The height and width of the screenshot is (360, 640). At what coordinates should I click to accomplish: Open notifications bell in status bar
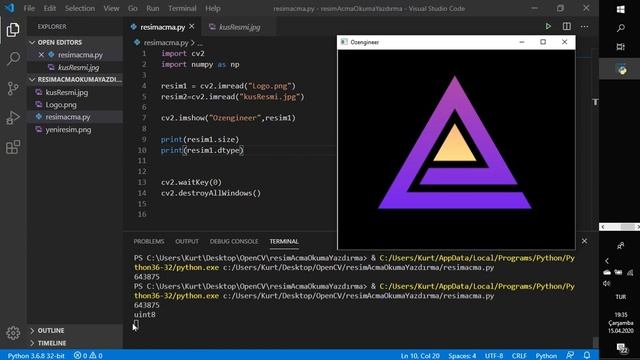[587, 356]
